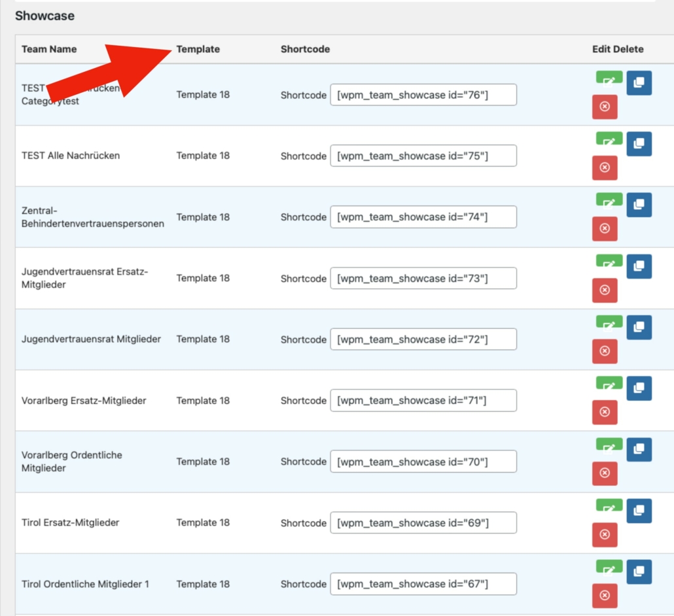The width and height of the screenshot is (674, 616).
Task: Click the Team Name column header
Action: (x=49, y=49)
